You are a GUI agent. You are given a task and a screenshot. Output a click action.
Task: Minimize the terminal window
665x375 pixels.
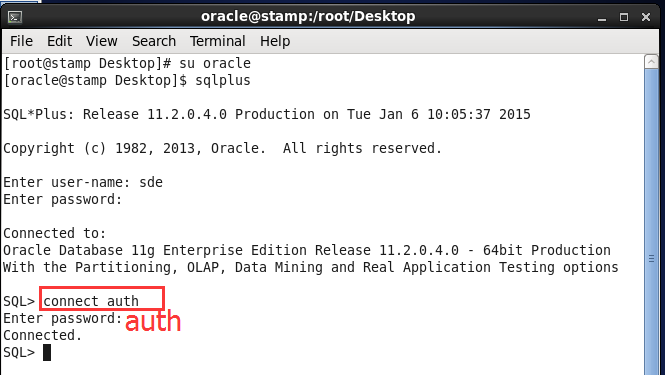[x=602, y=17]
